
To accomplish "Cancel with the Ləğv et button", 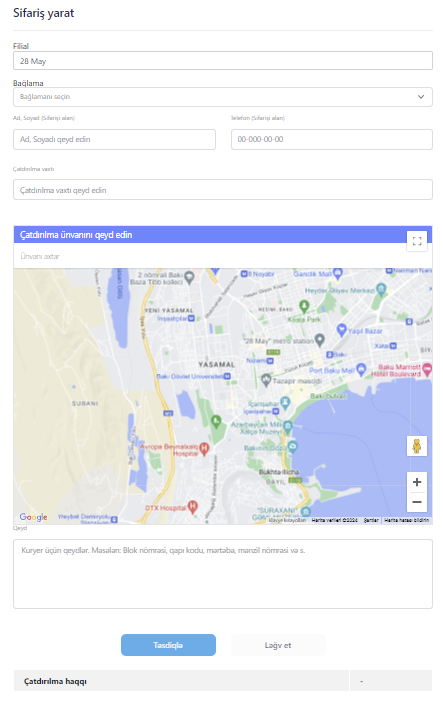I will click(278, 645).
